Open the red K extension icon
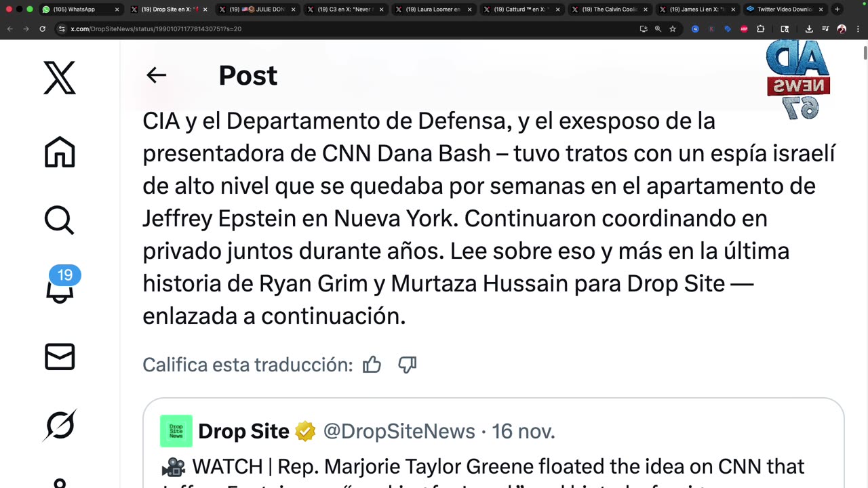 point(711,29)
